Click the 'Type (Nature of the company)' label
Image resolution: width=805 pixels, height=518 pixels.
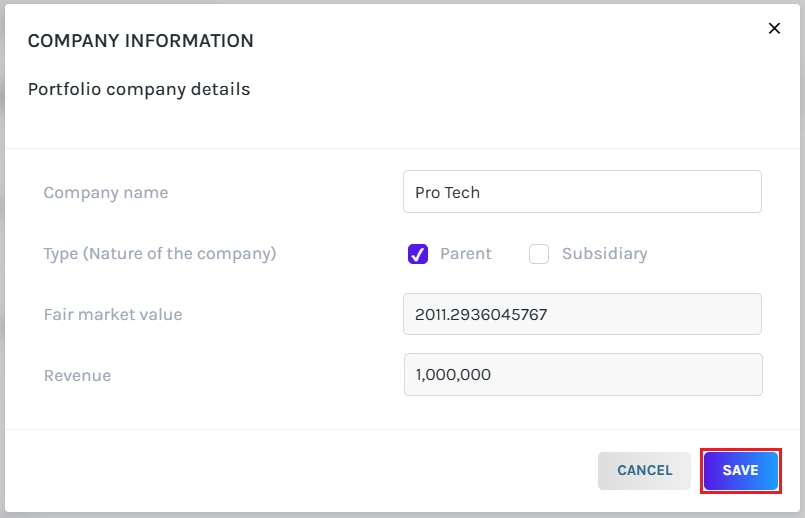tap(160, 254)
